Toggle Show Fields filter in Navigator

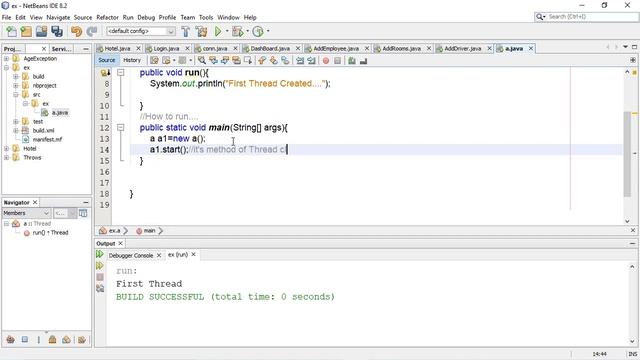click(x=25, y=339)
